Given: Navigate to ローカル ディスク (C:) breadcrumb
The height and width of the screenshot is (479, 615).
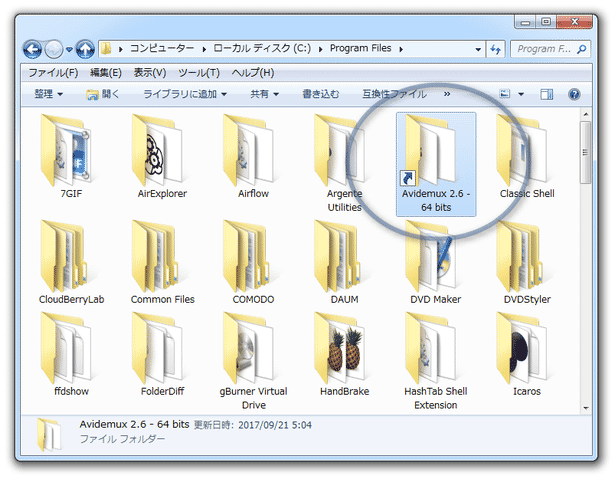Looking at the screenshot, I should coord(262,49).
